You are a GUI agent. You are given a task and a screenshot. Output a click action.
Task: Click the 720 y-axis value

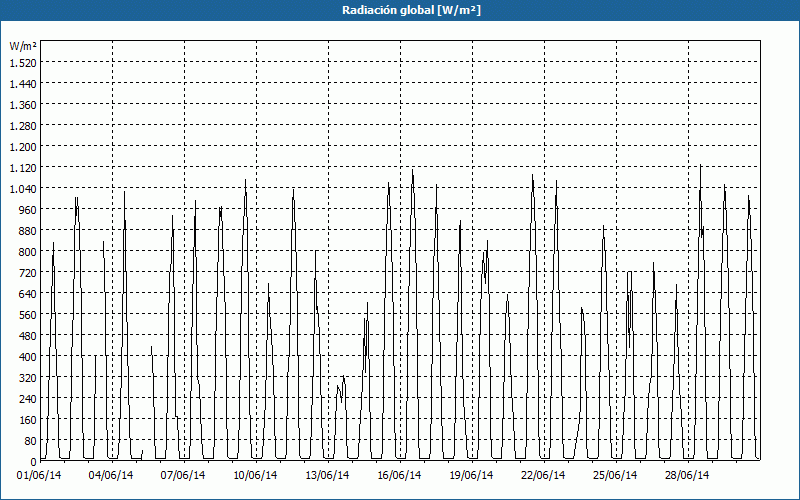[28, 272]
